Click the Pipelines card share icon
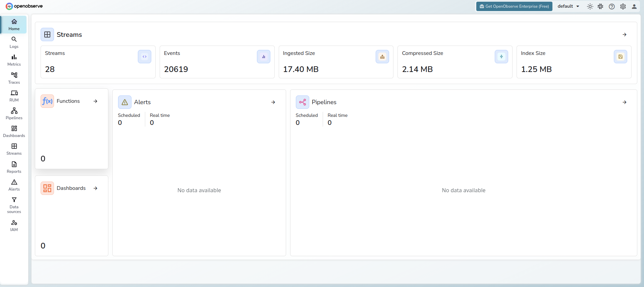Viewport: 644px width, 287px height. [303, 102]
